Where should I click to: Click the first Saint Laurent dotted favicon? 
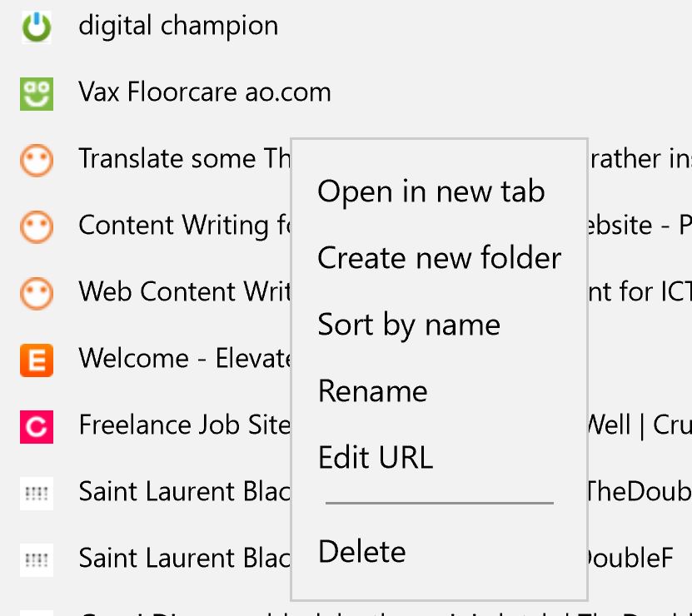point(37,494)
